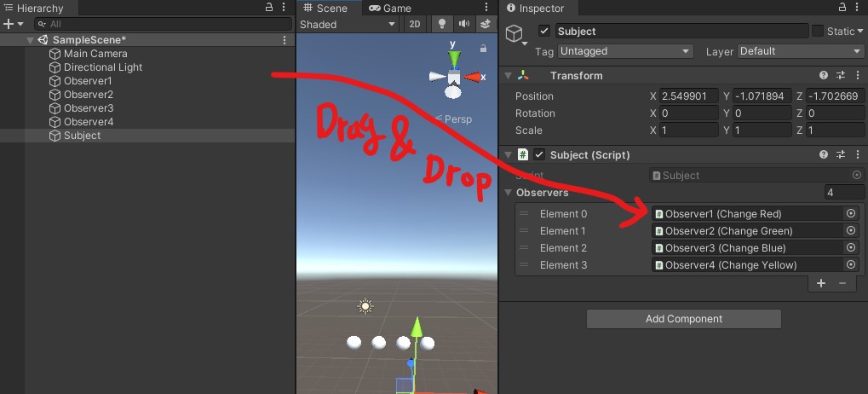Click the Add Component button
Viewport: 868px width, 394px height.
point(684,319)
